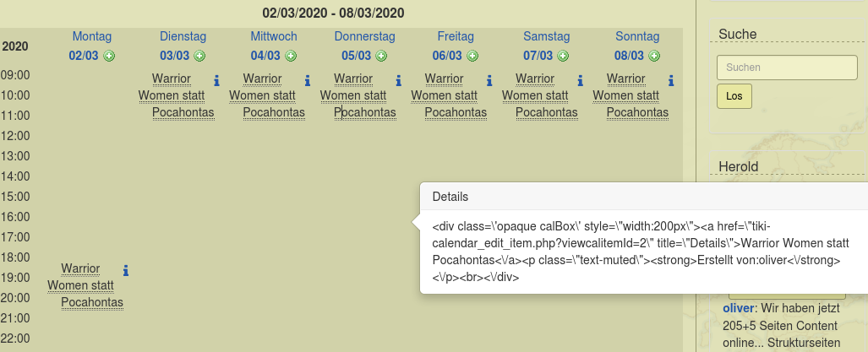
Task: Show info icon for Dienstag's Warrior Women event
Action: (x=216, y=81)
